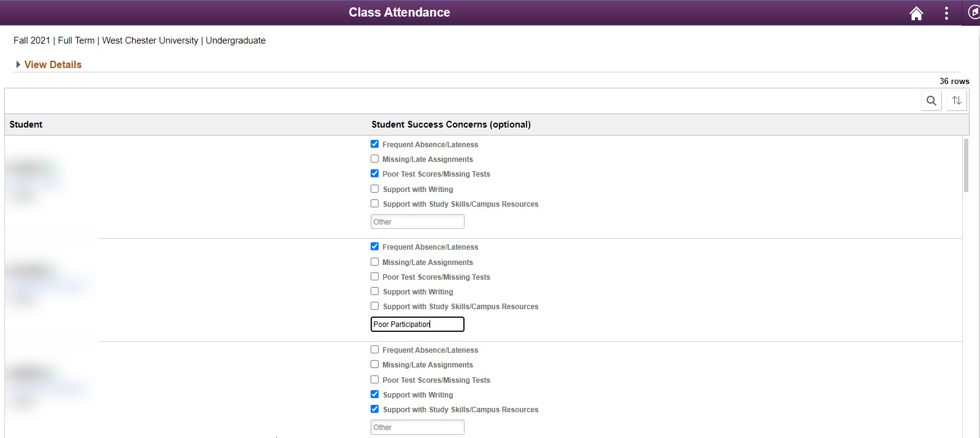980x438 pixels.
Task: Uncheck first student's Poor Test Scores/Missing Tests
Action: click(375, 174)
